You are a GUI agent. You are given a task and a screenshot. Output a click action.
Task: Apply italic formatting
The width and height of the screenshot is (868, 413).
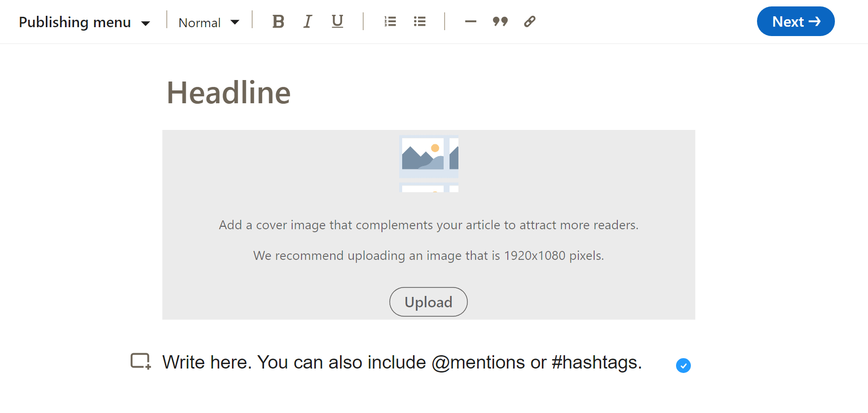(307, 21)
